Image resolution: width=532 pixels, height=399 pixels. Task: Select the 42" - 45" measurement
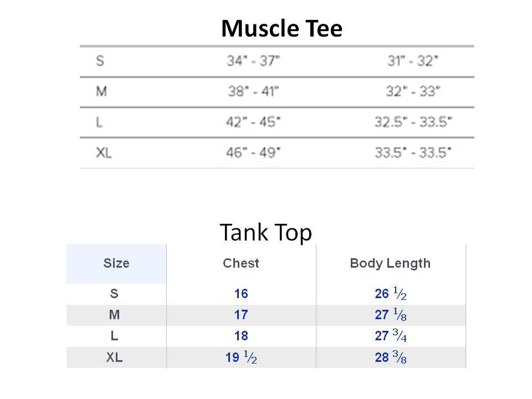(x=253, y=122)
